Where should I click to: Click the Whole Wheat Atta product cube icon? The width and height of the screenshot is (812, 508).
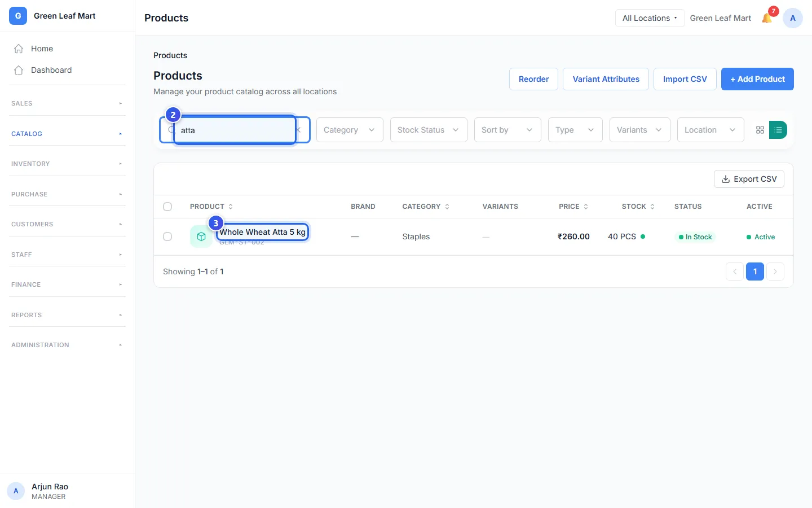(201, 237)
